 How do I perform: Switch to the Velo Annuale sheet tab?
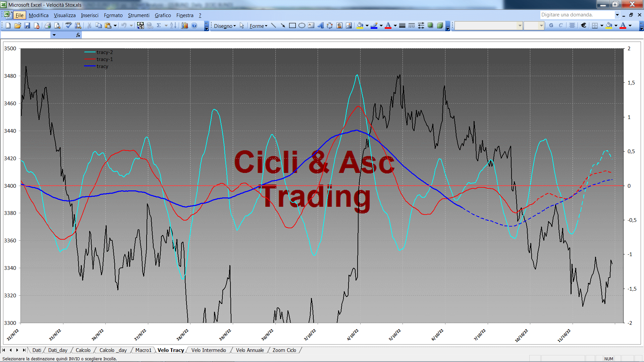(250, 350)
